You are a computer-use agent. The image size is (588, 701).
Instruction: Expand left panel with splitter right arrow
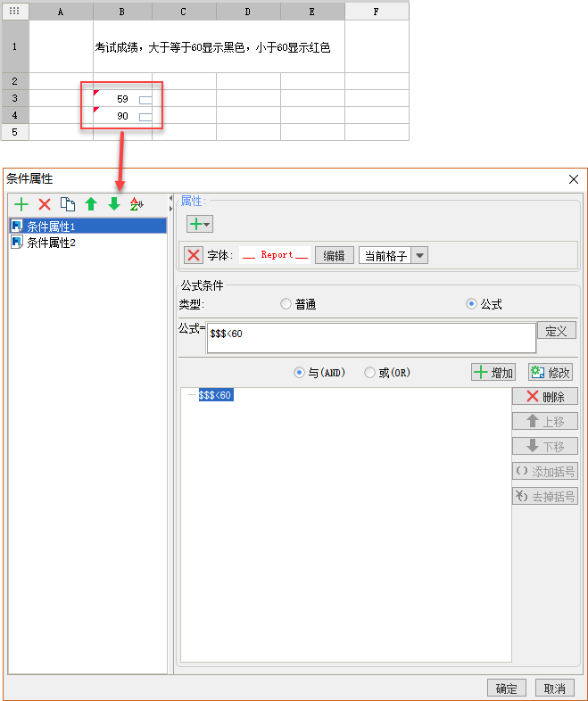pos(170,209)
